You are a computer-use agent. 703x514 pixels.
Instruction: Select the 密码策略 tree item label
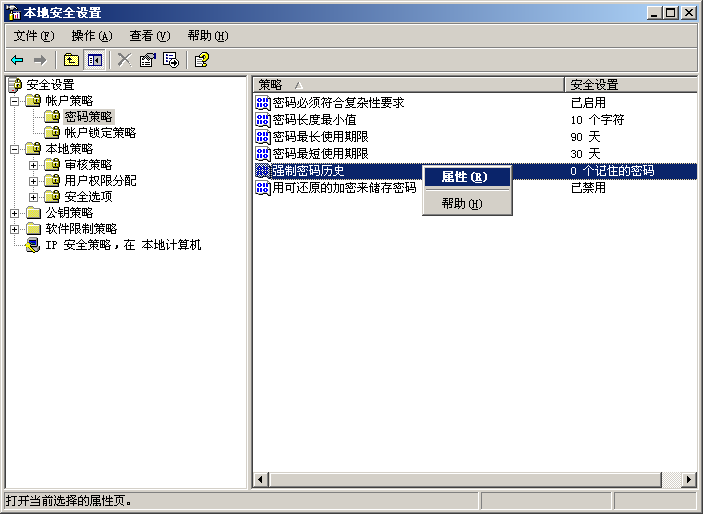pos(88,117)
